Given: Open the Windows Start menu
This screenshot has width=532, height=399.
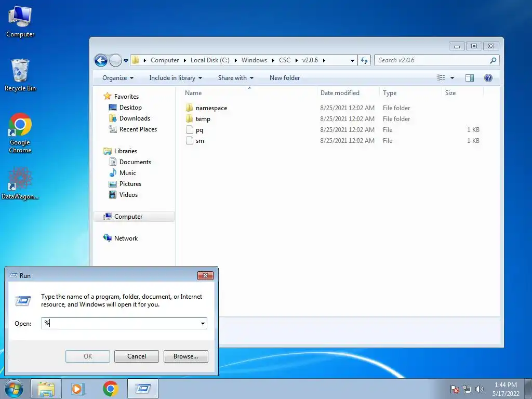Looking at the screenshot, I should click(x=14, y=389).
